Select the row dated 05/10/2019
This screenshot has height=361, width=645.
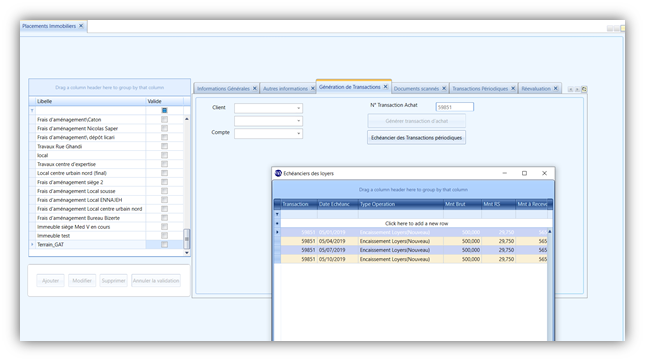[414, 259]
